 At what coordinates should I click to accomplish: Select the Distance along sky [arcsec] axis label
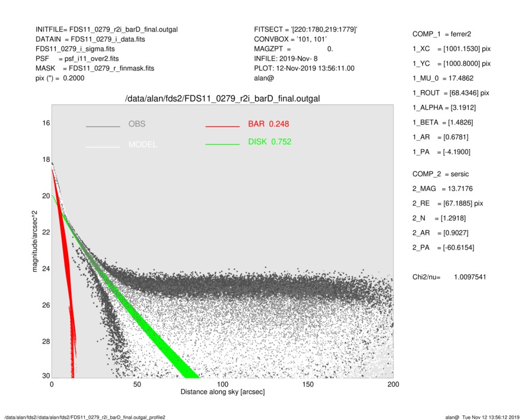[222, 392]
